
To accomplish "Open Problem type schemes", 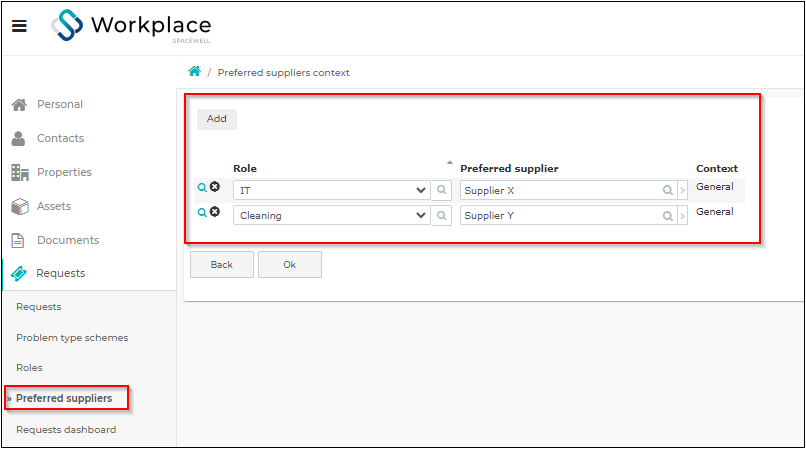I will tap(72, 338).
